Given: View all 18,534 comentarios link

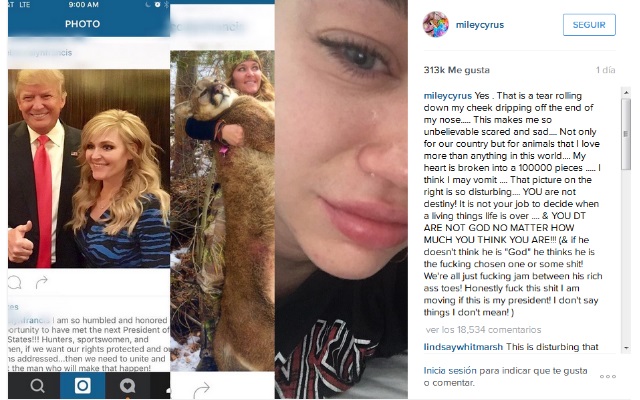Looking at the screenshot, I should [x=483, y=330].
